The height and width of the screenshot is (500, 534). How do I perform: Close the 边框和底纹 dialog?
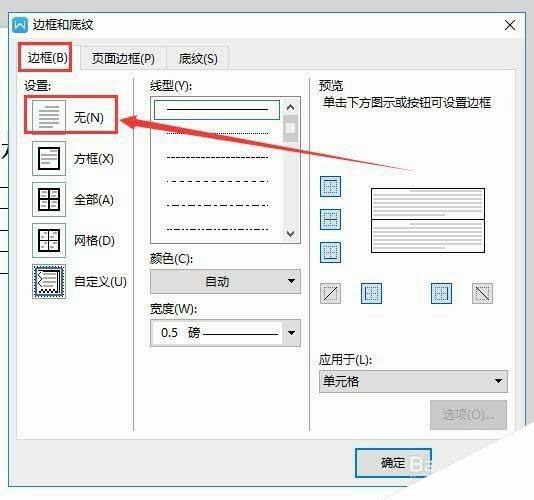[x=510, y=25]
